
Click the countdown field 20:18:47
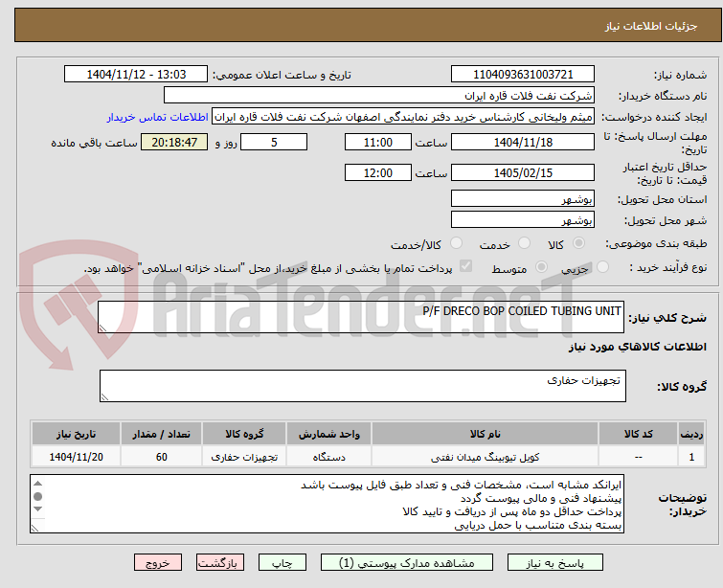pos(174,142)
